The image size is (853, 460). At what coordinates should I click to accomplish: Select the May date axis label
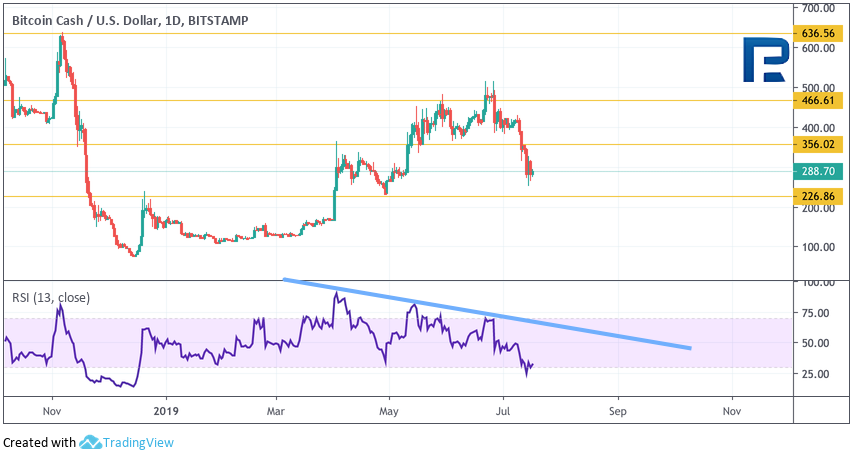click(390, 410)
